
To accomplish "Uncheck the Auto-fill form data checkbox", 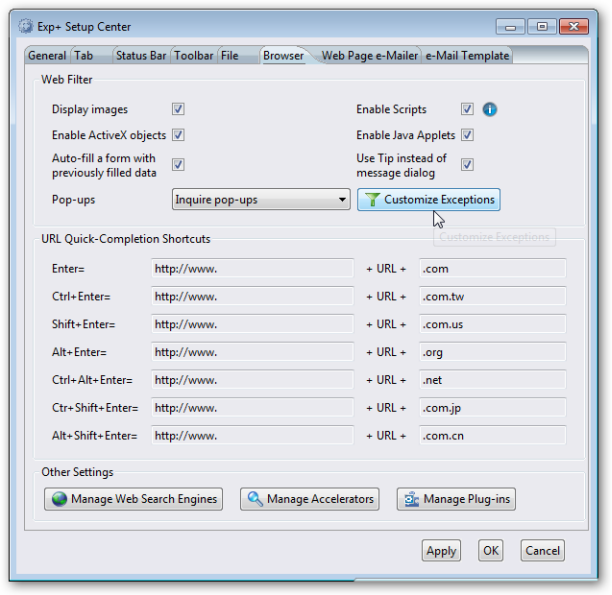I will (178, 165).
